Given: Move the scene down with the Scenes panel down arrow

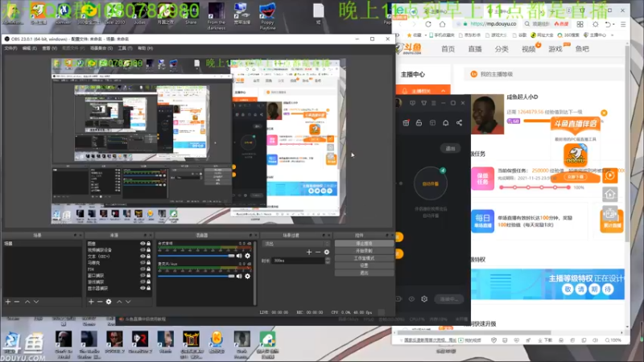Looking at the screenshot, I should click(x=36, y=302).
